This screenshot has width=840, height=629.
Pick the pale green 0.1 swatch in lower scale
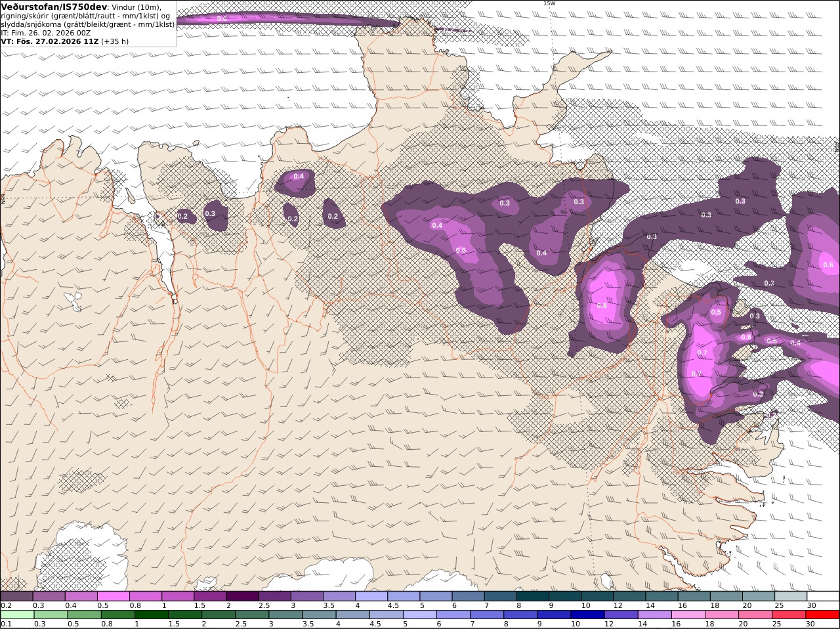pos(17,615)
